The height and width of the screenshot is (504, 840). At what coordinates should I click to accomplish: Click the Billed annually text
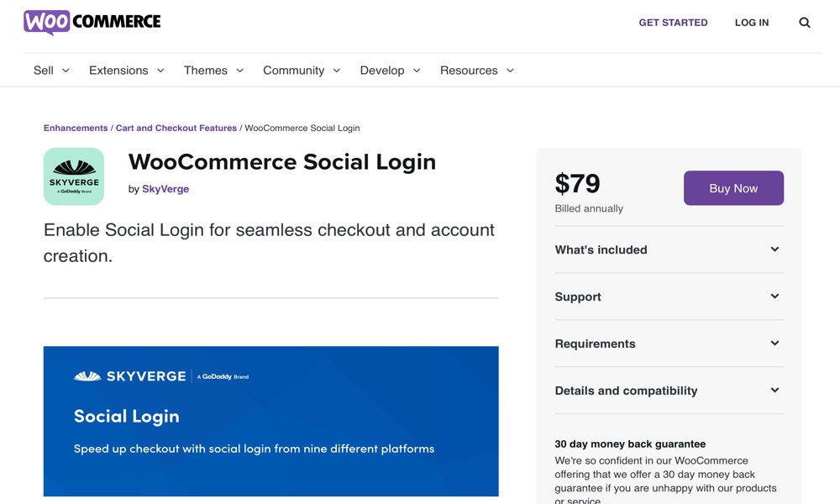pos(589,208)
